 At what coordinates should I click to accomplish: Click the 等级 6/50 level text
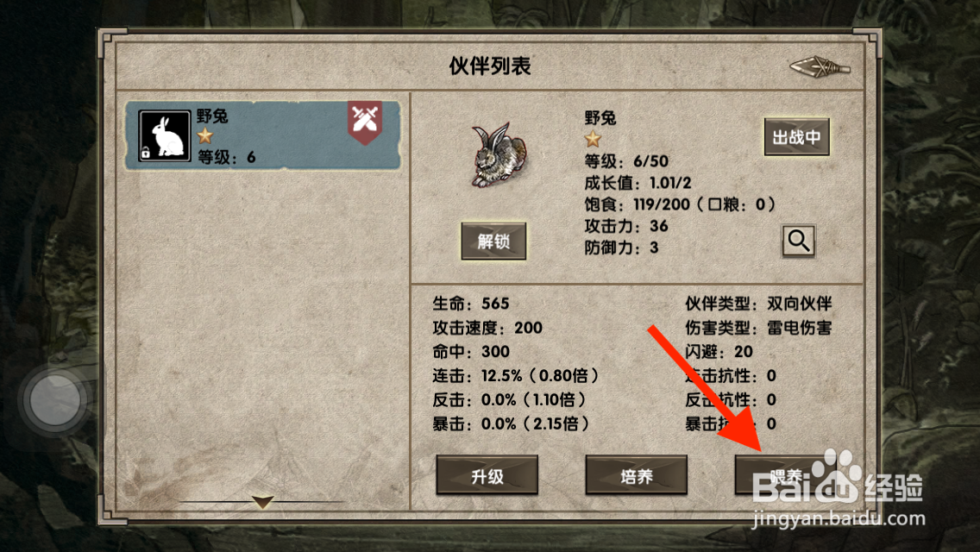pos(626,161)
